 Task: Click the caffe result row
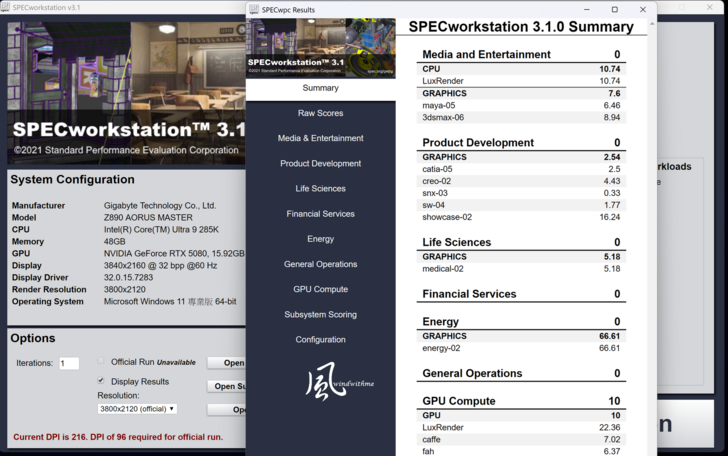pyautogui.click(x=521, y=439)
